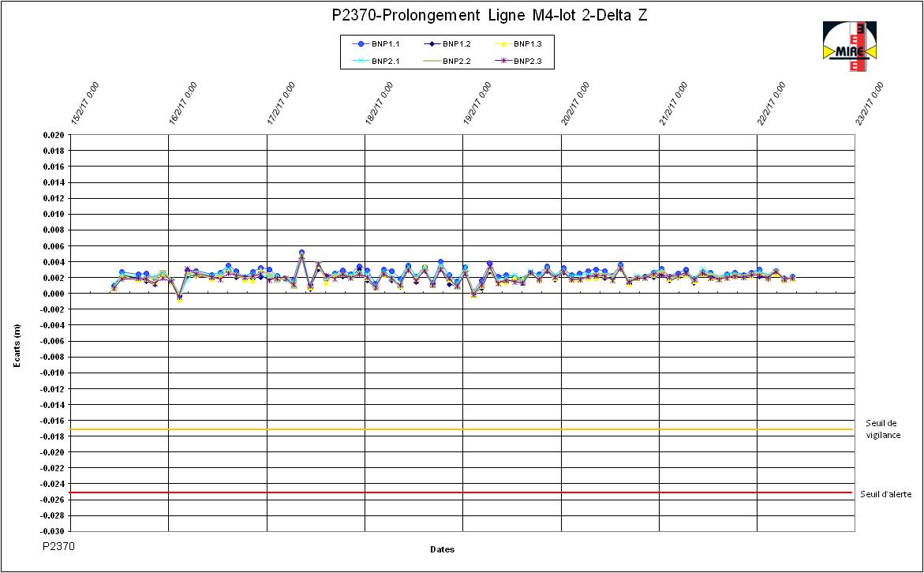Click the 0.014 y-axis label
Viewport: 924px width, 573px height.
point(54,183)
